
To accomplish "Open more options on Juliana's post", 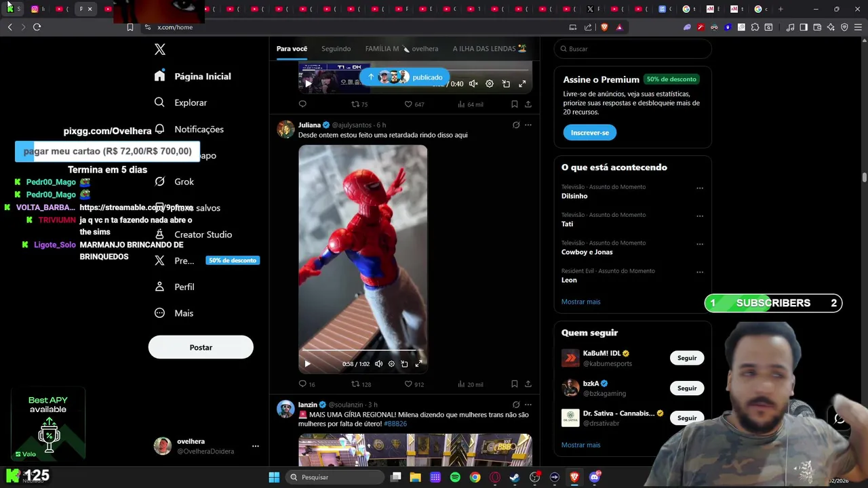I will tap(528, 125).
